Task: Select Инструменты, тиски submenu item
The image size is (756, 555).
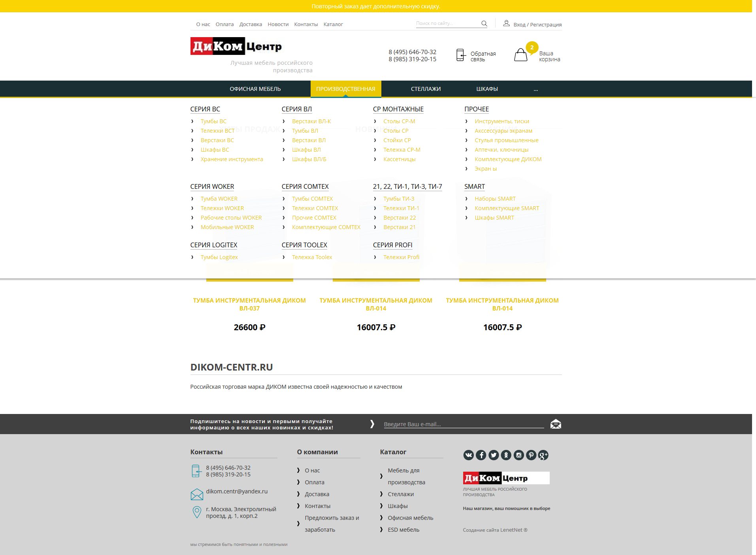Action: (502, 121)
